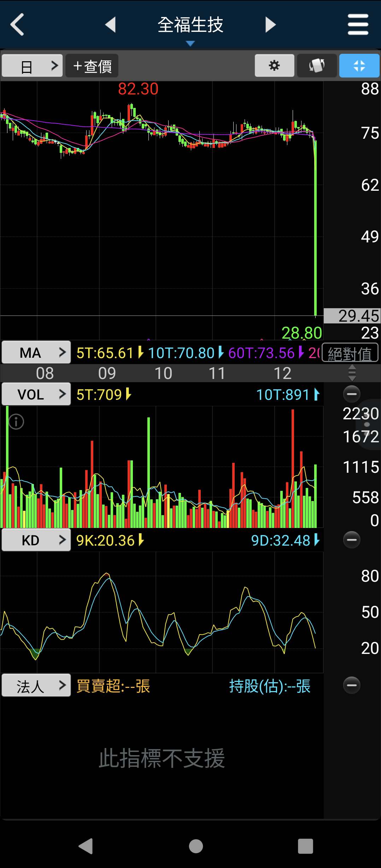Tap the 29.45 current price marker
The image size is (381, 868).
(352, 316)
